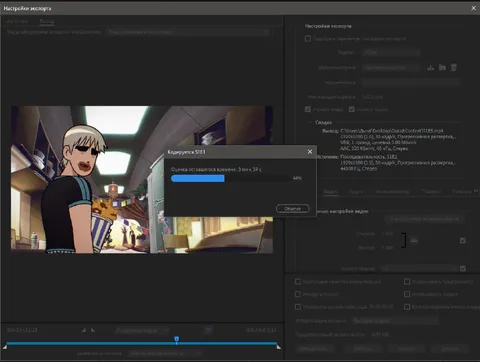
Task: Toggle the match sequence settings checkbox
Action: [x=308, y=39]
